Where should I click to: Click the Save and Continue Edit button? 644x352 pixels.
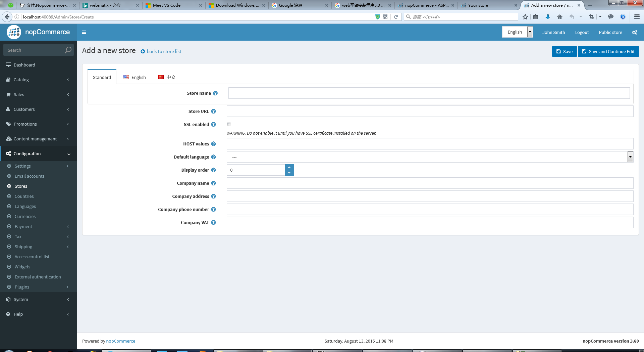click(608, 51)
